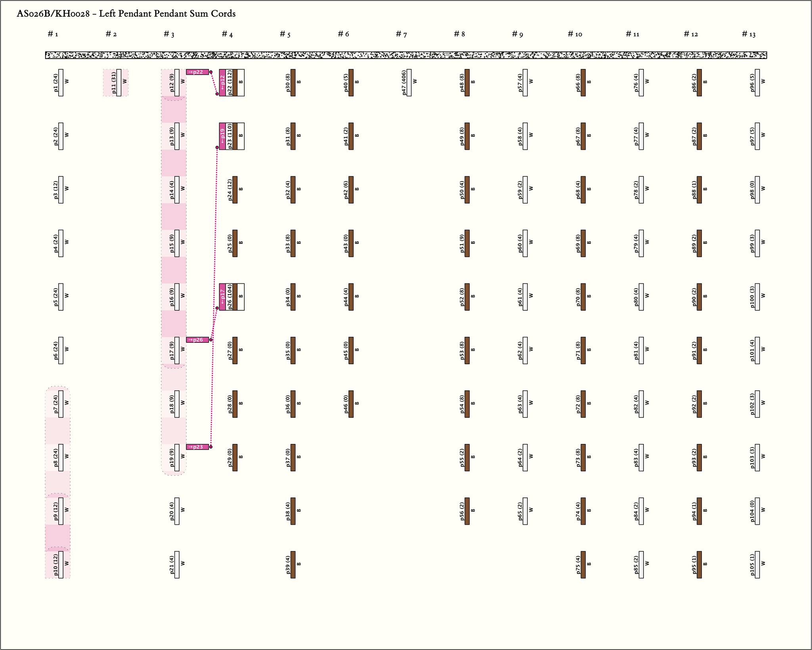The width and height of the screenshot is (812, 650).
Task: Select white cord p105 (1)
Action: [x=757, y=564]
